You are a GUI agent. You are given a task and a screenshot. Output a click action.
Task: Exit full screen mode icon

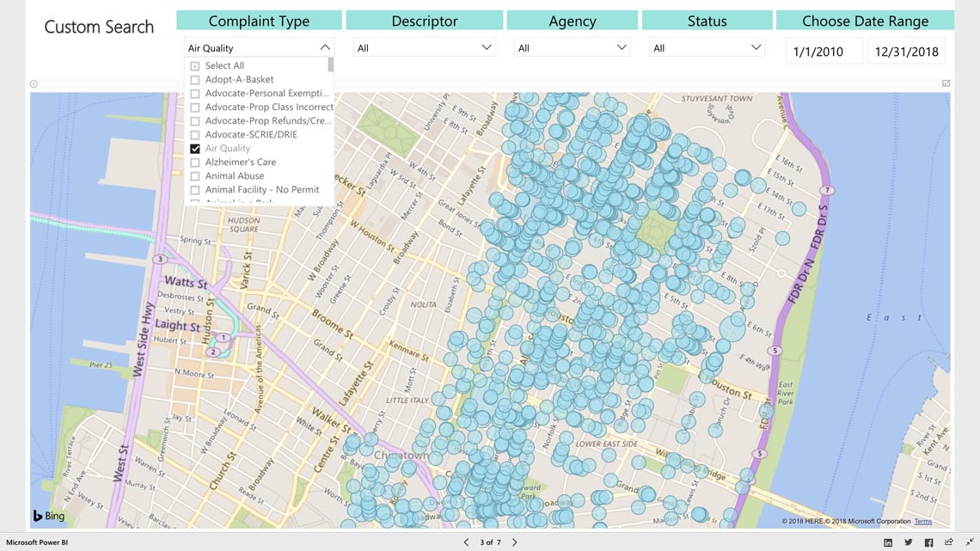pos(970,542)
